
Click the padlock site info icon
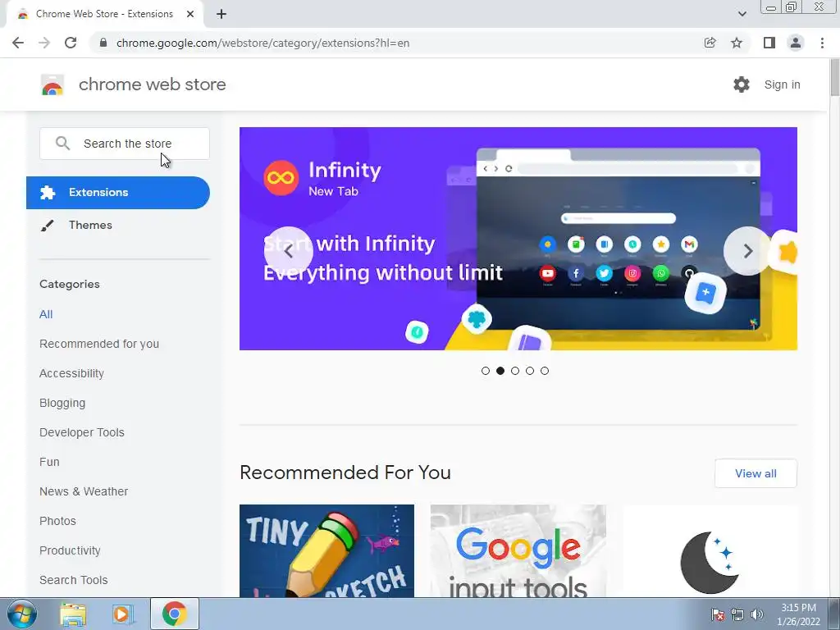point(103,43)
